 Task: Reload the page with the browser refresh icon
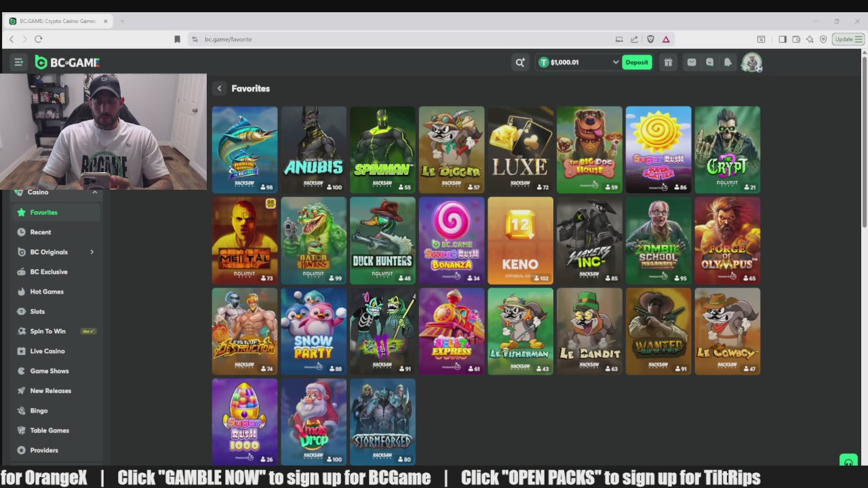(39, 39)
